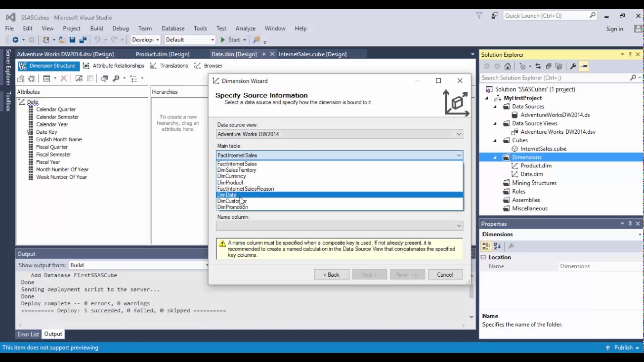Click Categorized icon in Properties panel

pyautogui.click(x=486, y=246)
